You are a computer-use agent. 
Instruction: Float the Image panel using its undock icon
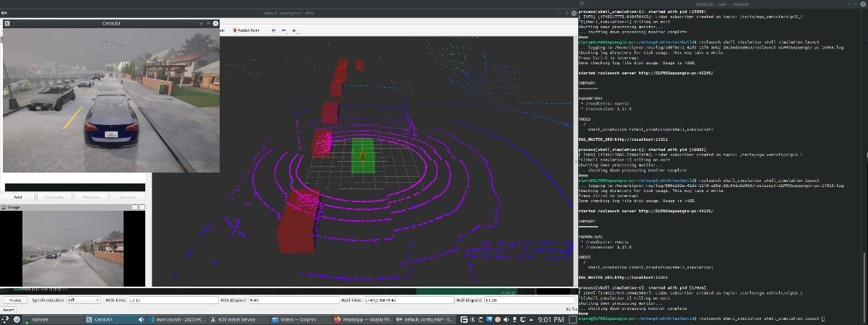pos(134,208)
